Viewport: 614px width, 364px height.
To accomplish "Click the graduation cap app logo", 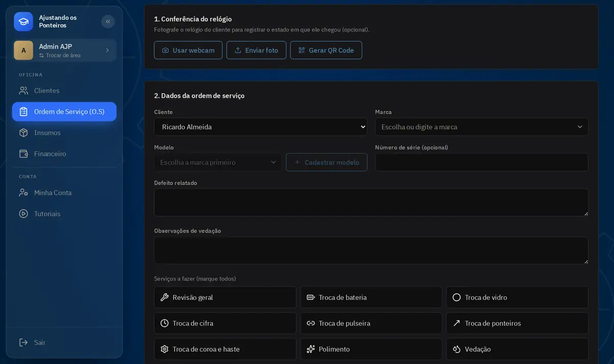I will tap(24, 21).
